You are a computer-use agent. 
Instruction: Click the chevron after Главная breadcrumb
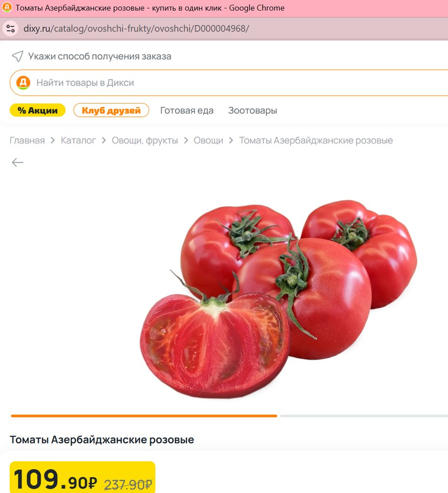[53, 140]
